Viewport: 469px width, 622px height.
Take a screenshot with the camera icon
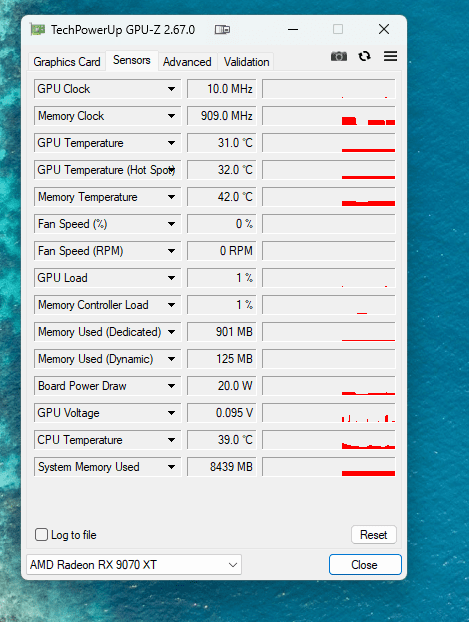point(339,56)
